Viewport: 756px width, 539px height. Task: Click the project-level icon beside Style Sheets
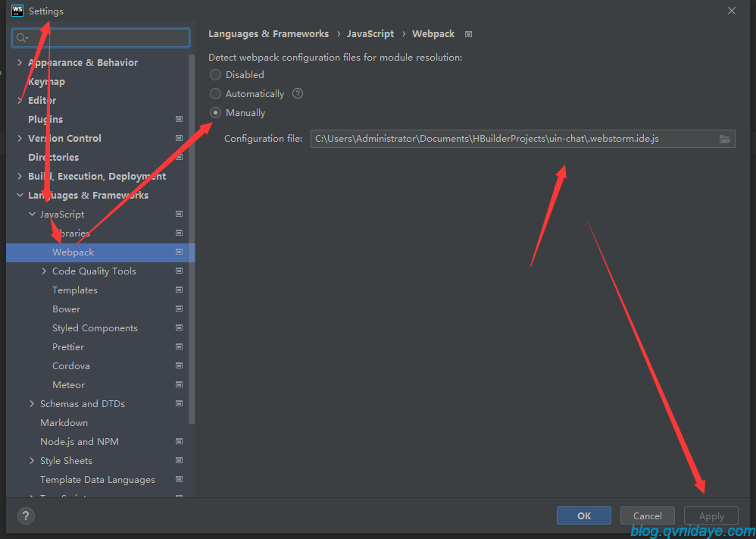click(x=179, y=460)
